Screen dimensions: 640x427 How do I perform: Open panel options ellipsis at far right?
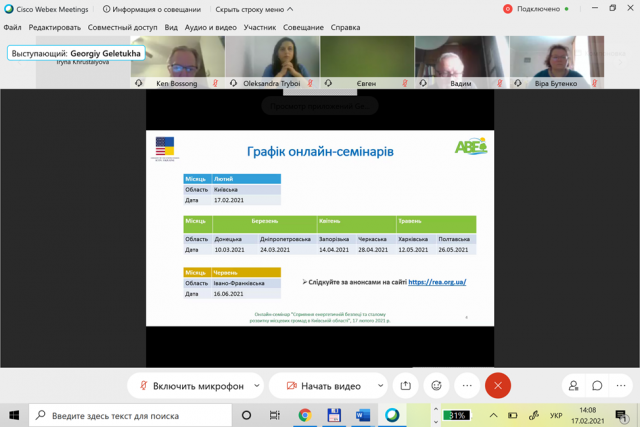(x=621, y=385)
